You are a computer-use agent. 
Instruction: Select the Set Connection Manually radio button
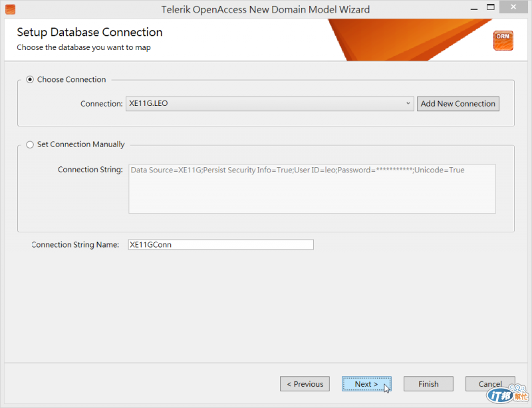[30, 144]
